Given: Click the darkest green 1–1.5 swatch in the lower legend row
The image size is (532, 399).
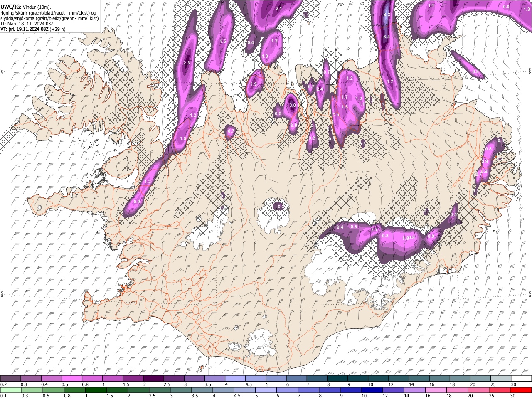Looking at the screenshot, I should pyautogui.click(x=96, y=390).
